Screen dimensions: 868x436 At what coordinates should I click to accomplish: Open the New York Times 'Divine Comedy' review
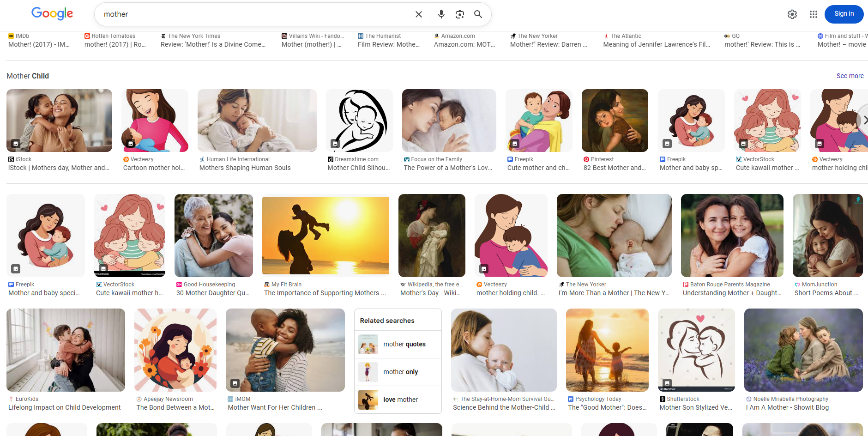coord(213,44)
